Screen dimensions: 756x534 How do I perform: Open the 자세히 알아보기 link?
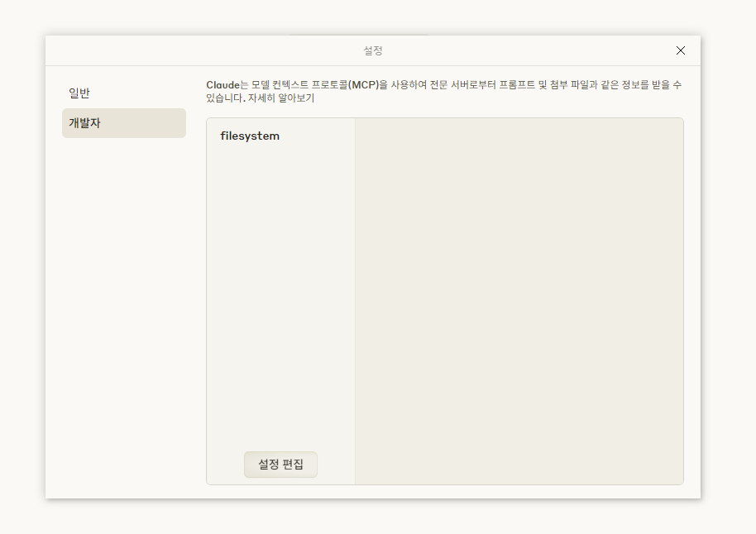pyautogui.click(x=281, y=98)
